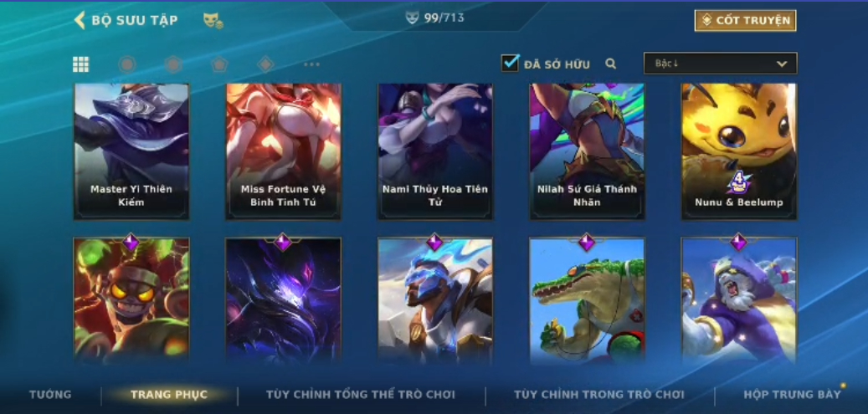Screen dimensions: 868x414
Task: Select the Master Yi Thiên Kiếm skin card
Action: (131, 151)
